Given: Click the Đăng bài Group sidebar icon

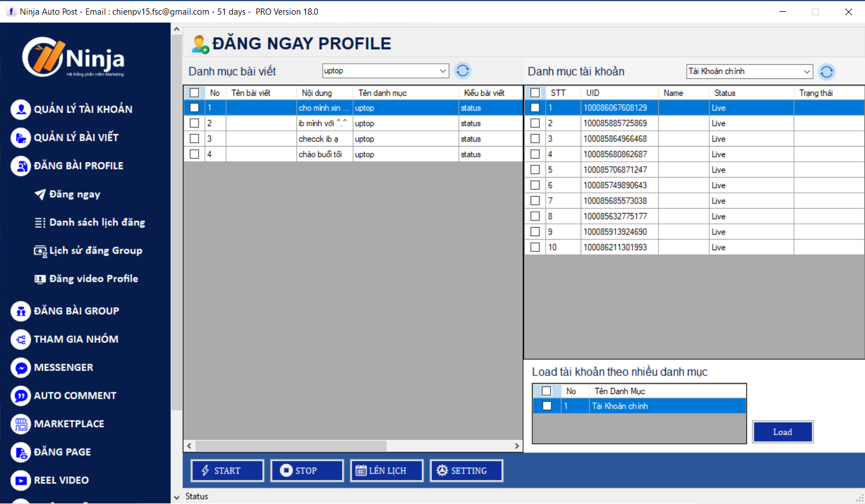Looking at the screenshot, I should click(21, 311).
